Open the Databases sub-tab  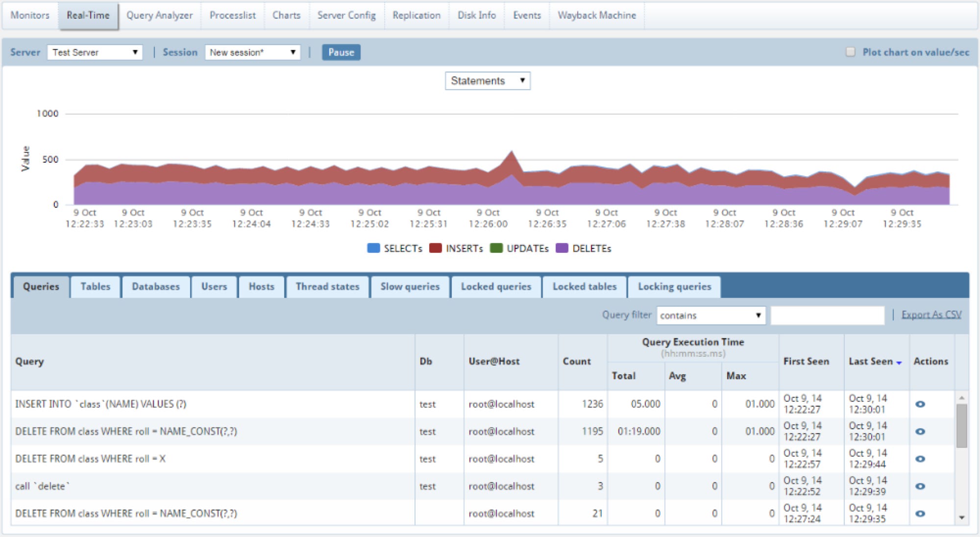click(x=156, y=287)
